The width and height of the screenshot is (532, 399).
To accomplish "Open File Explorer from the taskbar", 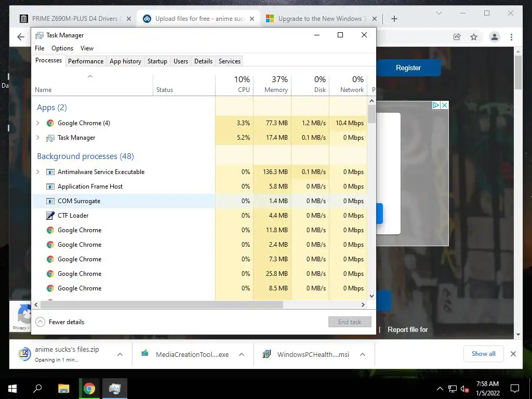I will point(63,389).
